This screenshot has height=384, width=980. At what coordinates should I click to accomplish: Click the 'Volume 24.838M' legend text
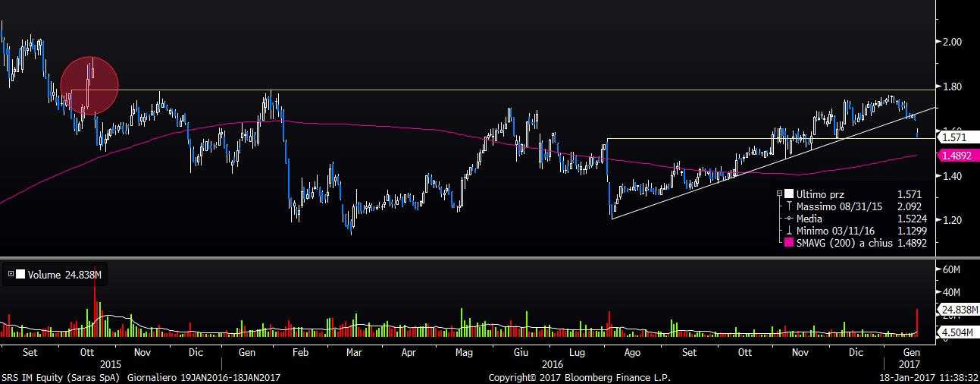[x=64, y=275]
